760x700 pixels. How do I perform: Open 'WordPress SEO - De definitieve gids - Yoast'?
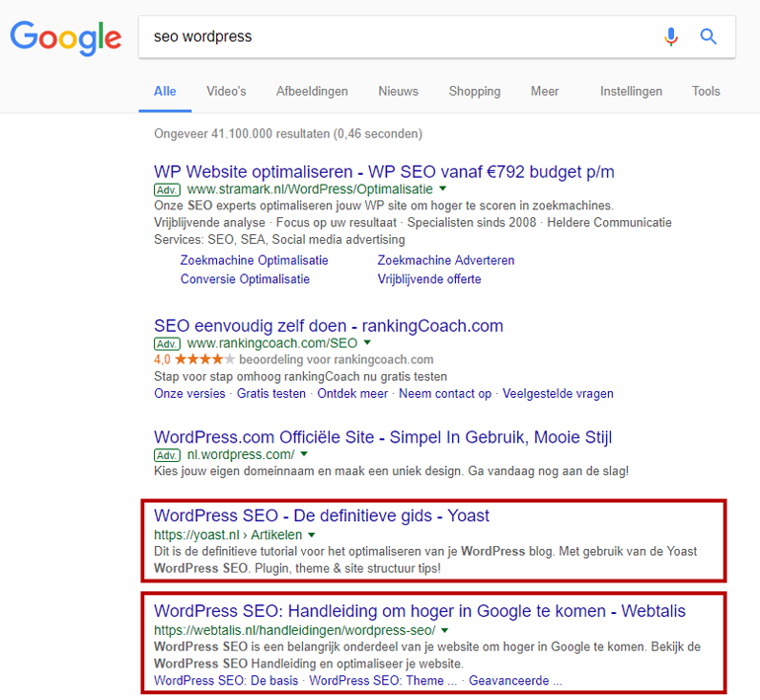322,515
